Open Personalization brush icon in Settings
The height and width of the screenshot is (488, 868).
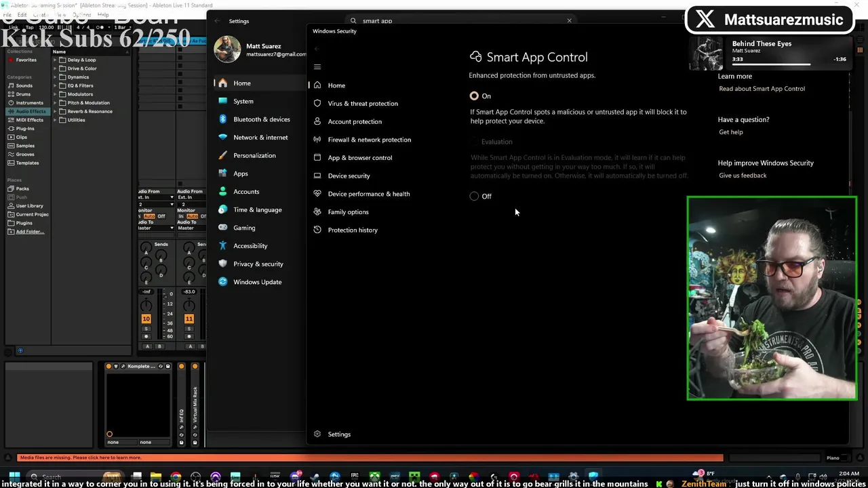click(x=223, y=155)
